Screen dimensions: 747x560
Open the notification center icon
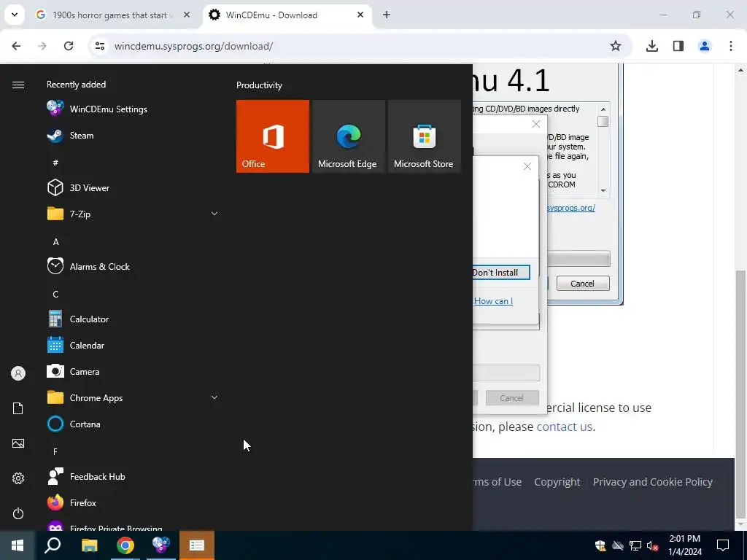[x=723, y=545]
